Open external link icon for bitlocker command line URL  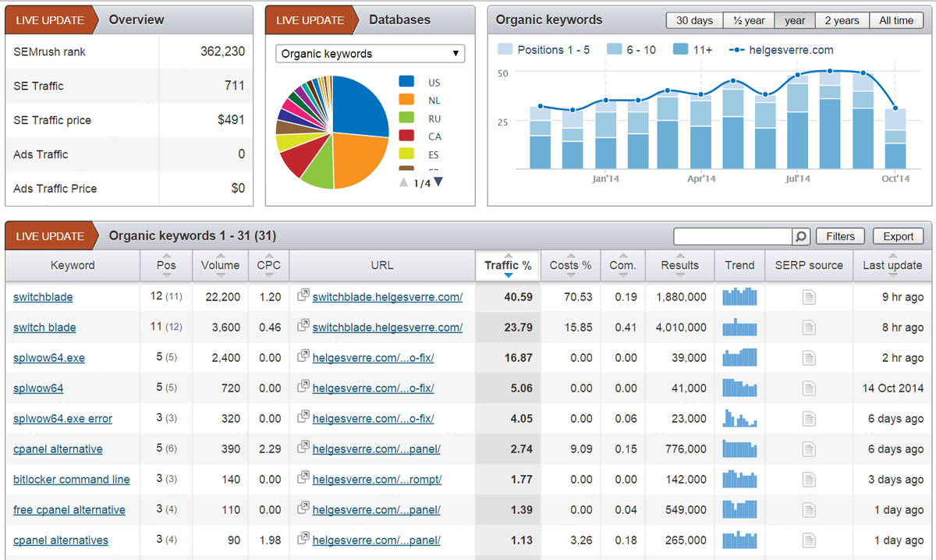click(x=303, y=479)
